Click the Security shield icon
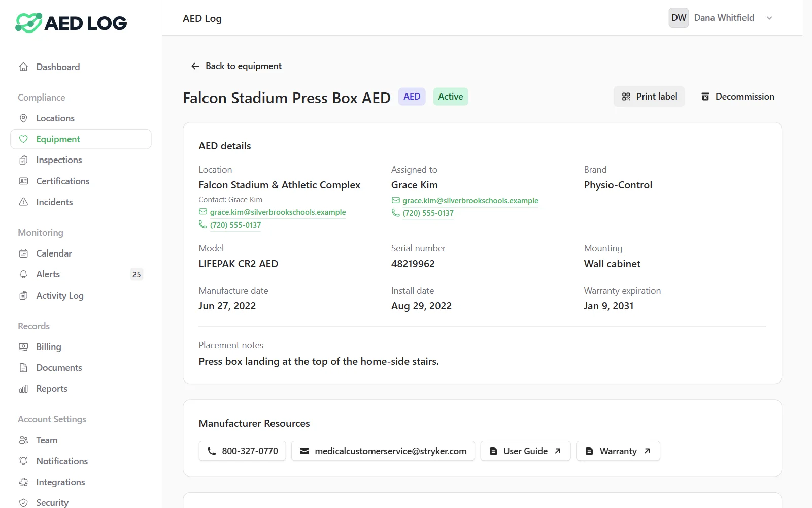The width and height of the screenshot is (812, 508). point(23,503)
